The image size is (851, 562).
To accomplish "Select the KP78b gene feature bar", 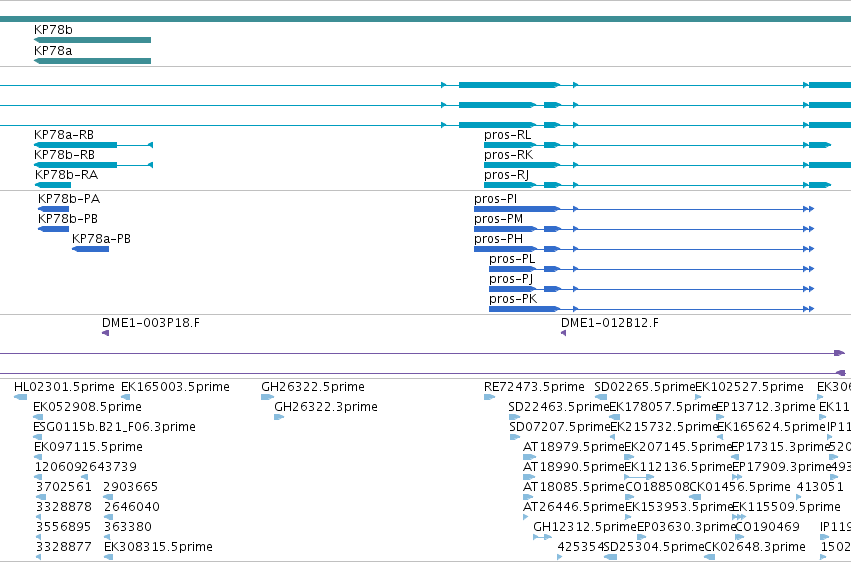I will (92, 40).
